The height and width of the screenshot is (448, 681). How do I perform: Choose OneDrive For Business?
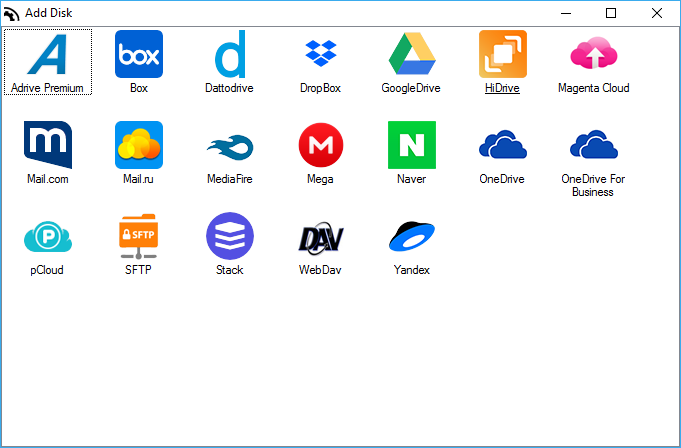point(593,145)
